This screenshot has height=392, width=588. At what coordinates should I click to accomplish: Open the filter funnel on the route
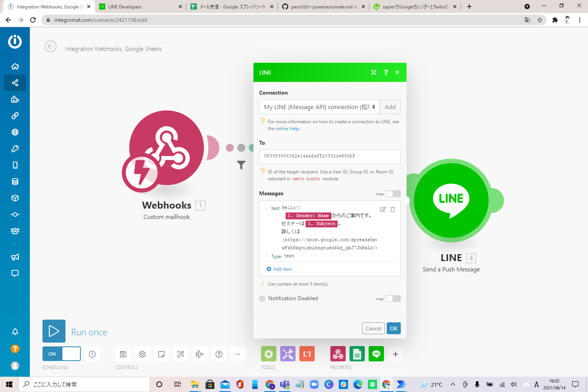[241, 165]
